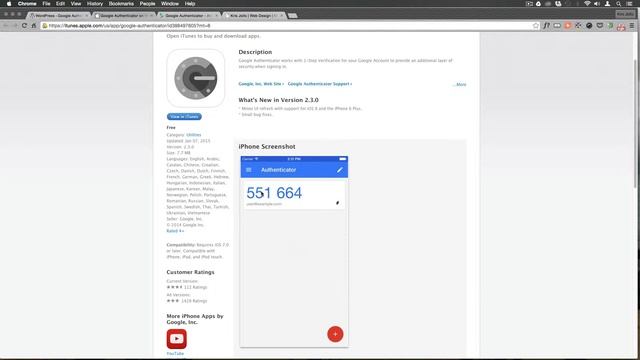The image size is (640, 360).
Task: Click the black circle extension icon
Action: tap(589, 26)
